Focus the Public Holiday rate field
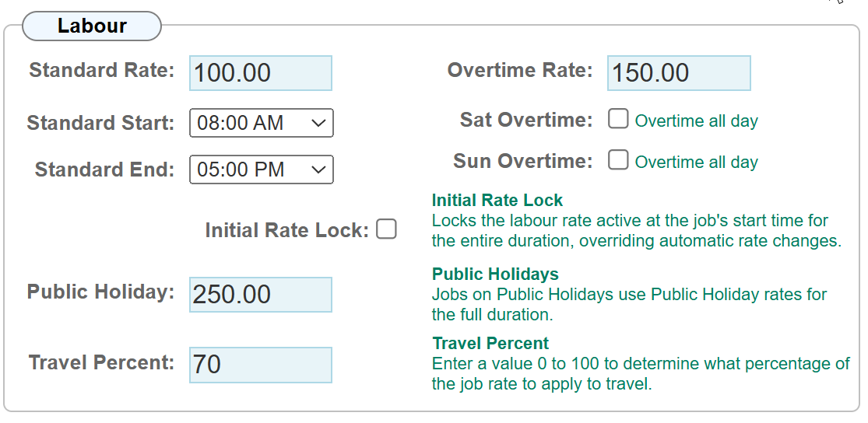This screenshot has width=868, height=423. [260, 295]
